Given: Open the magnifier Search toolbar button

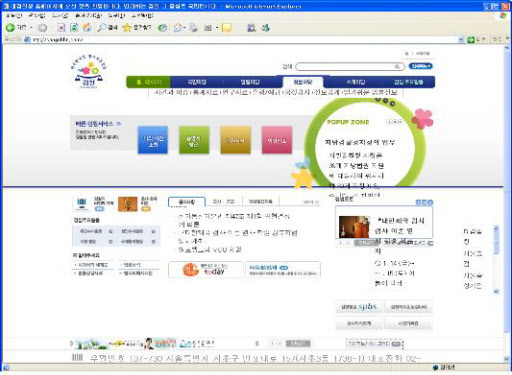Looking at the screenshot, I should [107, 28].
